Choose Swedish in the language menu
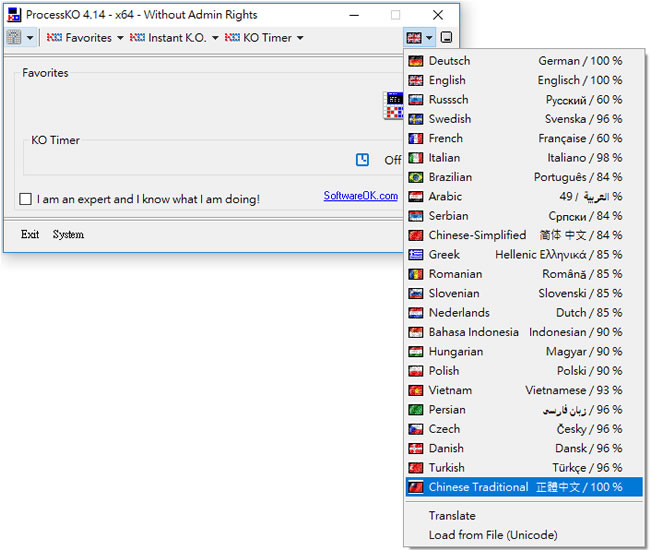The image size is (650, 550). coord(524,119)
